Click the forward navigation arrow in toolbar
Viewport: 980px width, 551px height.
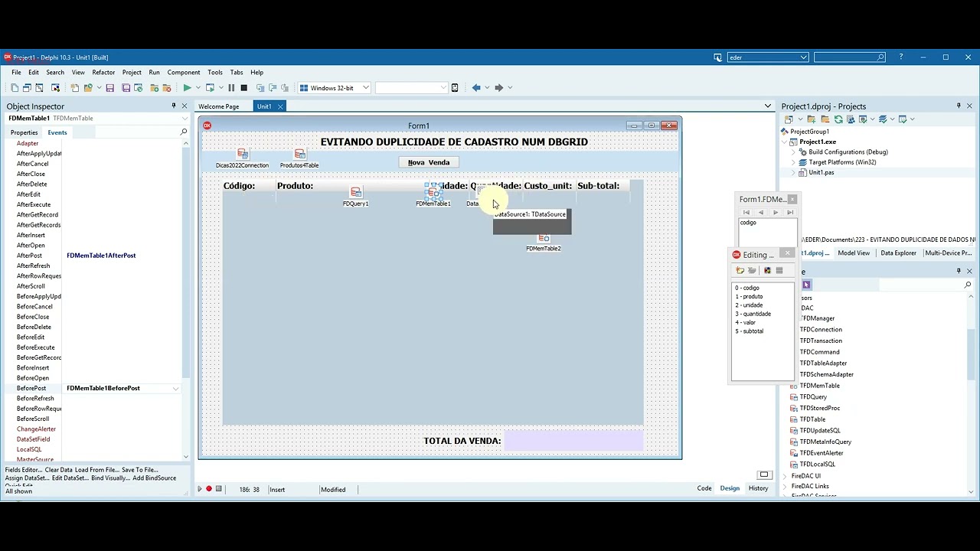coord(499,88)
